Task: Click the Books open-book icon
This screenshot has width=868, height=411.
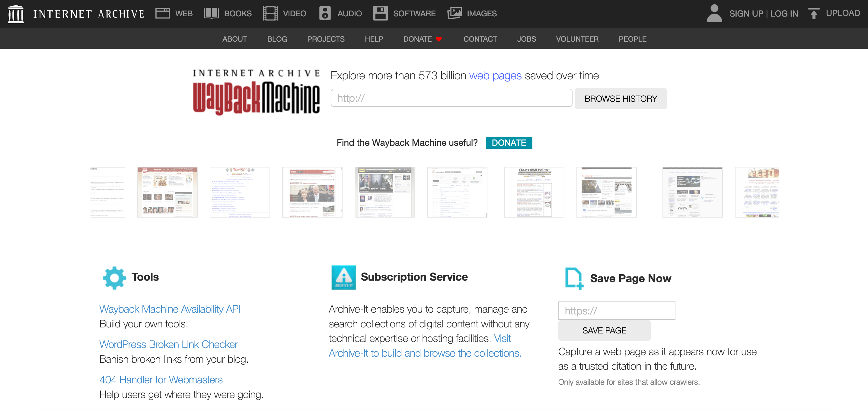Action: pyautogui.click(x=211, y=14)
